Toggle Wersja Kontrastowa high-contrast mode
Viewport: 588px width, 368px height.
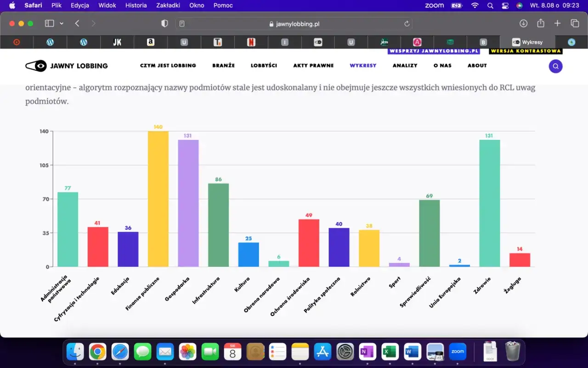click(526, 51)
